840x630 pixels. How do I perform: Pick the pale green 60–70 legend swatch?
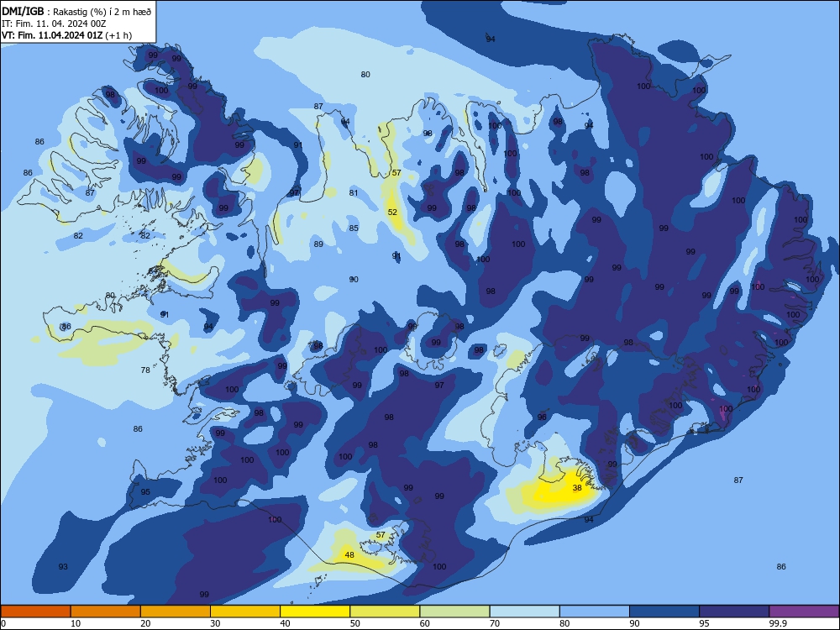pyautogui.click(x=454, y=612)
